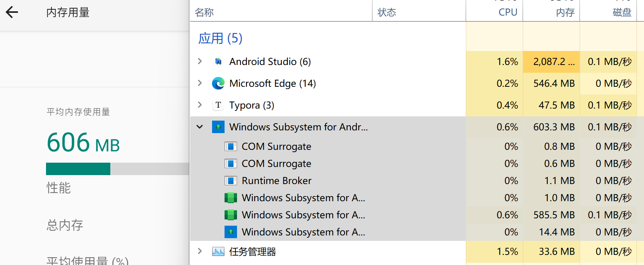Select the 585.5 MB Windows Subsystem process row

tap(303, 215)
